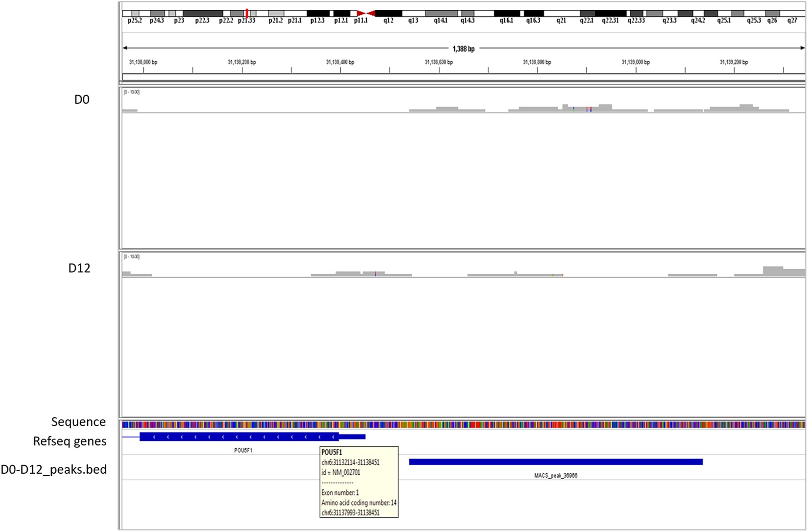Viewport: 808px width, 532px height.
Task: Click cytoband label p12.3
Action: coord(317,21)
